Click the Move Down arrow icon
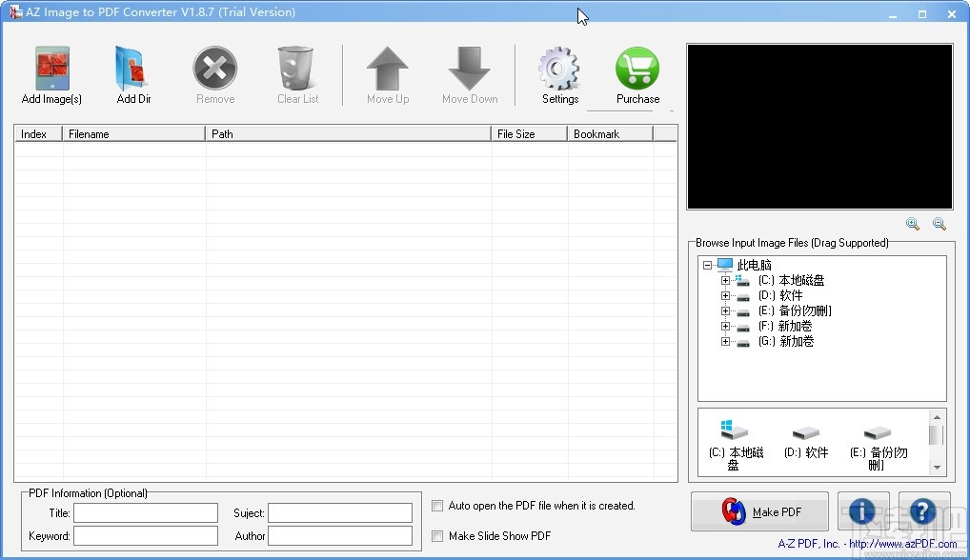Screen dimensions: 970x560 click(x=469, y=69)
